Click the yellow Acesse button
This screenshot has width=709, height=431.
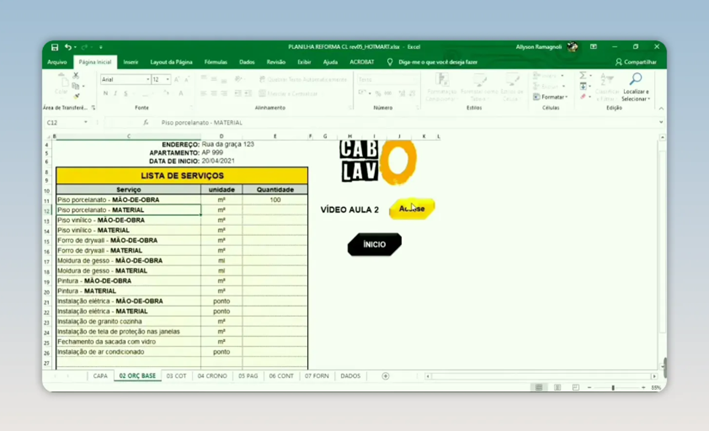pos(412,208)
